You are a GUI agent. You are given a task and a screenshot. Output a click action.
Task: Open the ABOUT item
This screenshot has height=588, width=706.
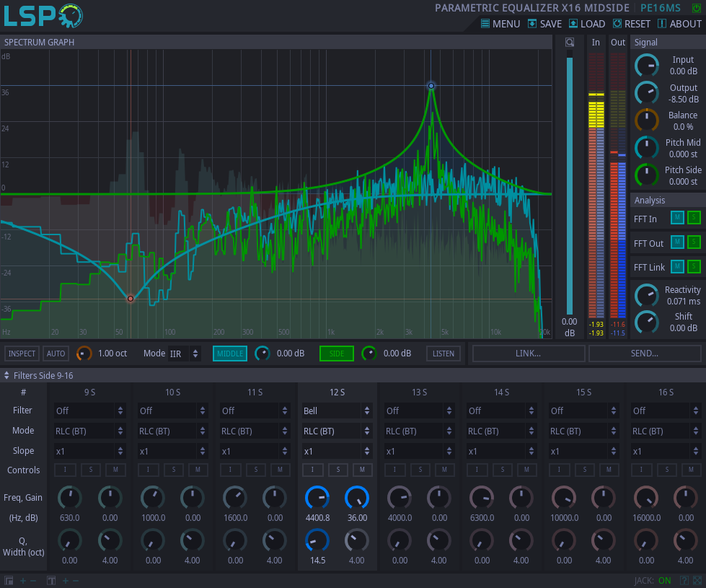679,24
